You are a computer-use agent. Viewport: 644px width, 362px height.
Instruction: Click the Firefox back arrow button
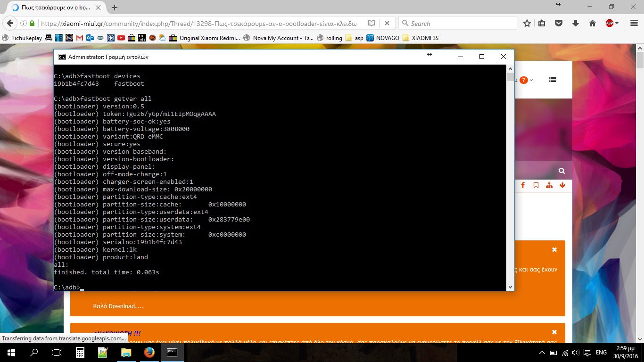9,24
